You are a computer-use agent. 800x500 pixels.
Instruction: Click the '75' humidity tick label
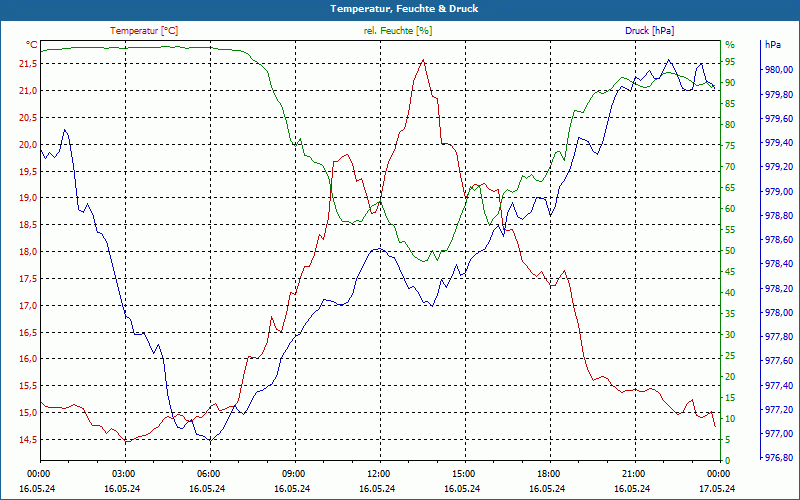730,146
